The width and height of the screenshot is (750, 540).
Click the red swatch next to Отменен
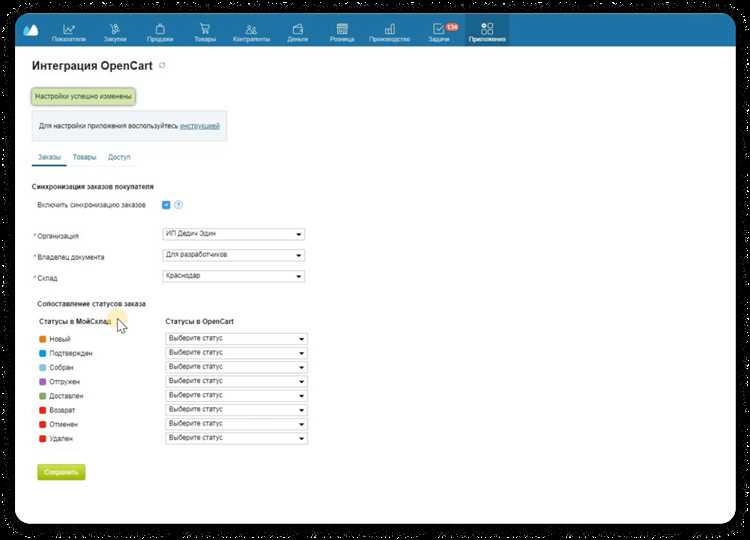click(43, 424)
